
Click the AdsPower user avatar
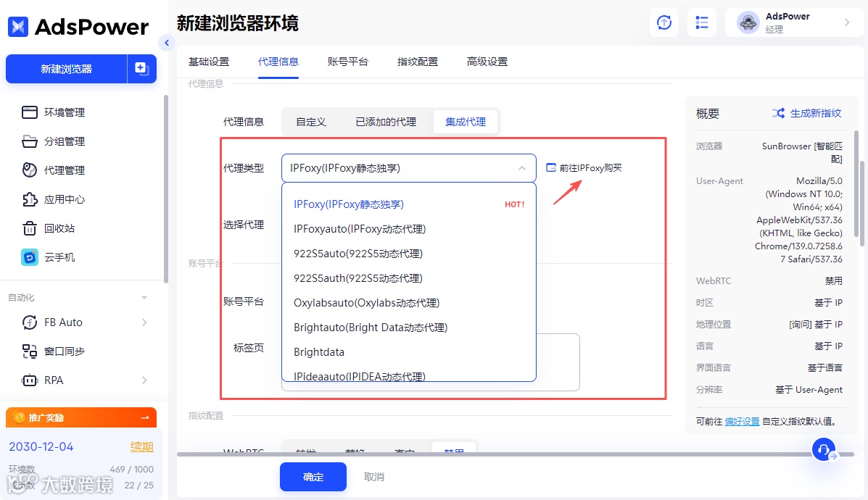coord(748,22)
